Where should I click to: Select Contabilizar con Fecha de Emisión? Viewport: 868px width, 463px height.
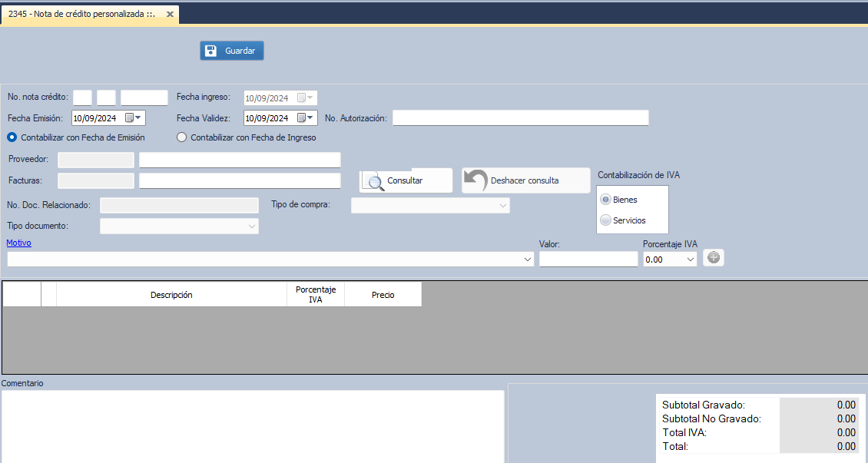click(12, 137)
